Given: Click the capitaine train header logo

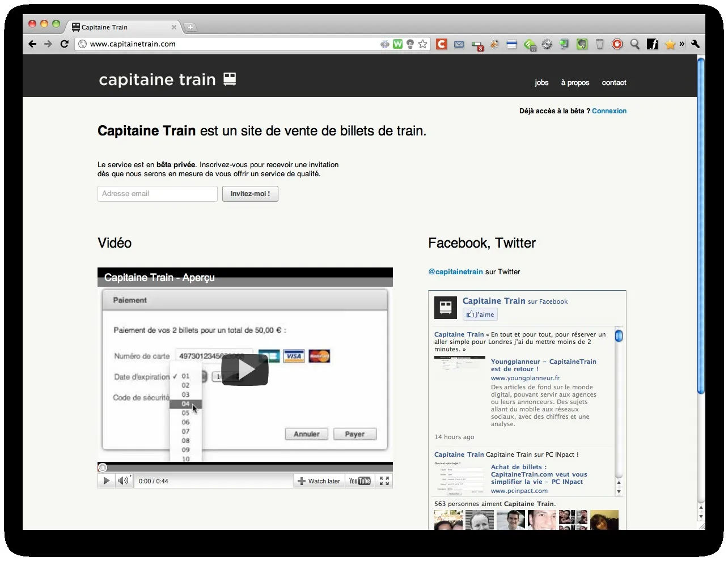Looking at the screenshot, I should coord(167,79).
